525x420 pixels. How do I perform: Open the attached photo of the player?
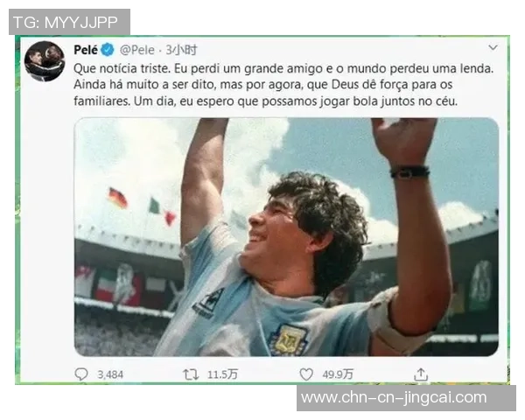click(x=286, y=237)
